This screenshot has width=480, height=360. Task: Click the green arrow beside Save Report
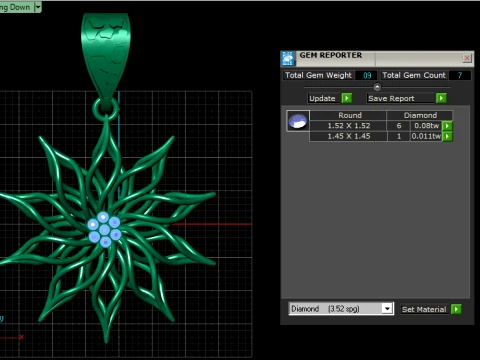[441, 98]
